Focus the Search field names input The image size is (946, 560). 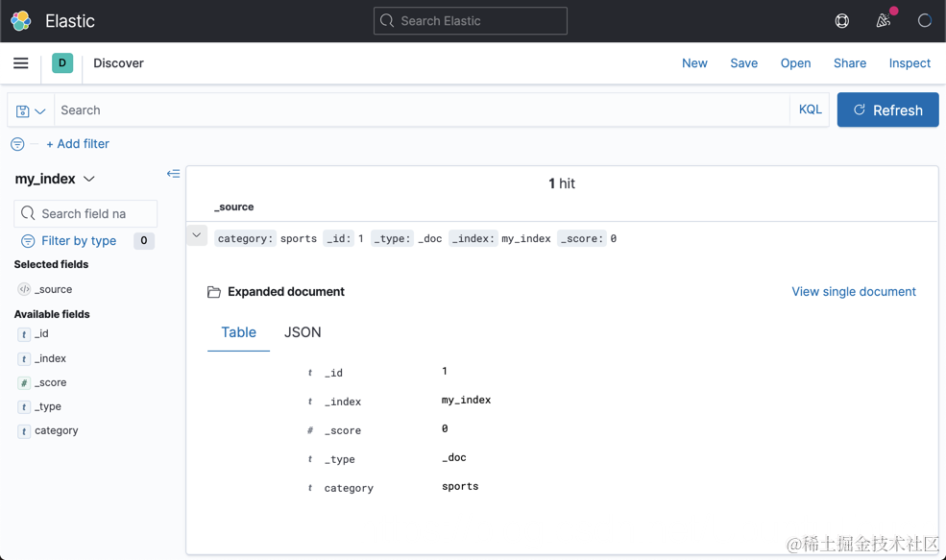pos(85,213)
